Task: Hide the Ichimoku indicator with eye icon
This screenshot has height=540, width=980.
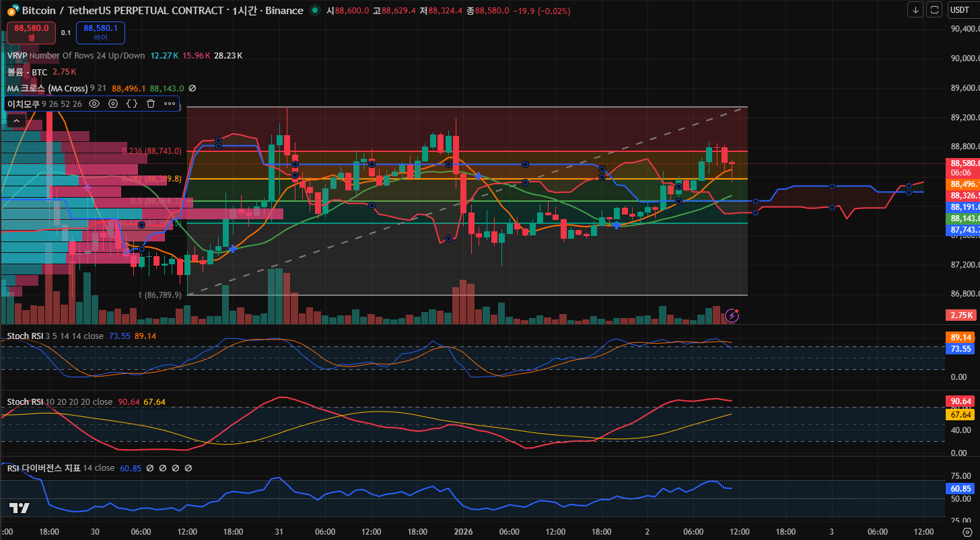Action: [94, 104]
